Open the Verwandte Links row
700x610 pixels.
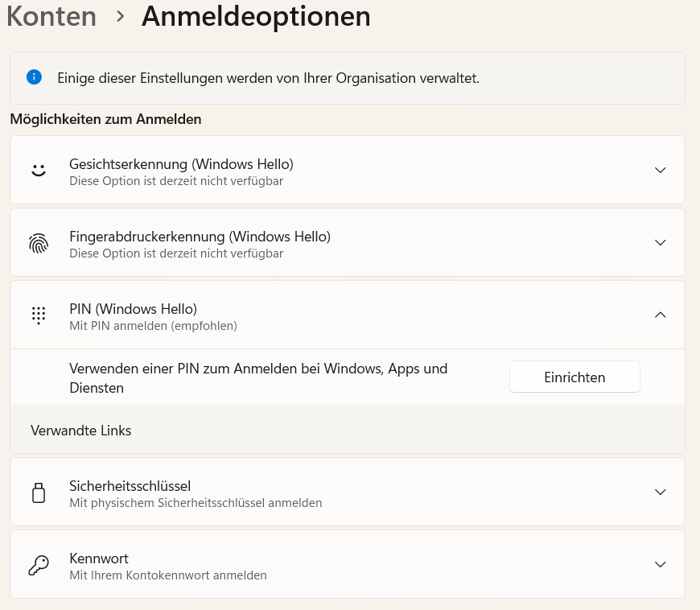tap(348, 430)
